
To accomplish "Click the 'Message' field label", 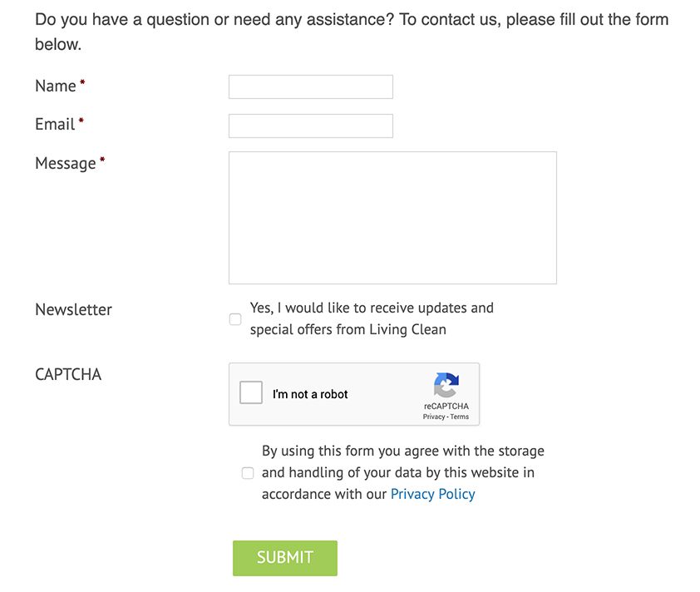I will point(66,163).
